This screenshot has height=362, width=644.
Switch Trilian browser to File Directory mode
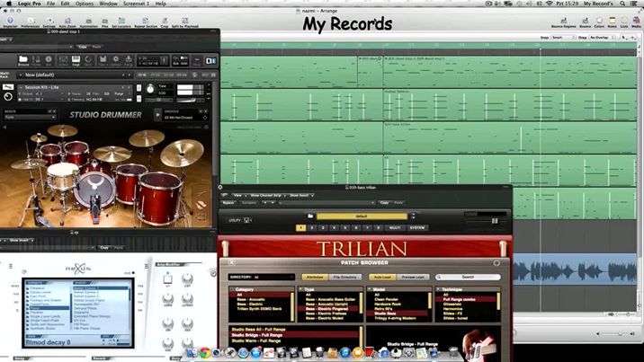click(345, 278)
